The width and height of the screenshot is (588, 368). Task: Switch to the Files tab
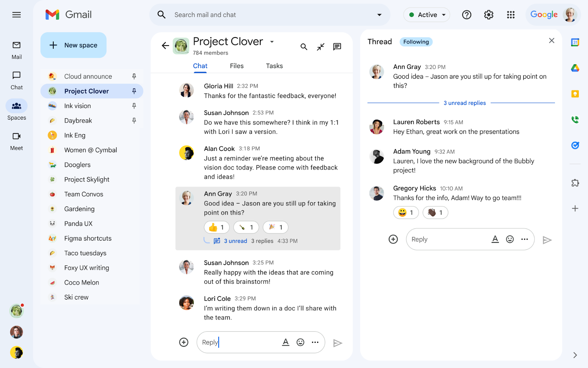[x=236, y=66]
